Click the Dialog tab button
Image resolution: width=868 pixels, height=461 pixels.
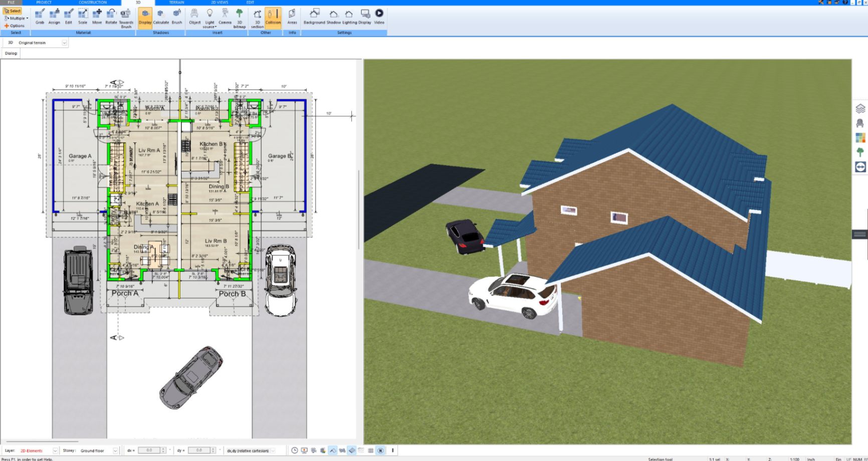pos(11,53)
